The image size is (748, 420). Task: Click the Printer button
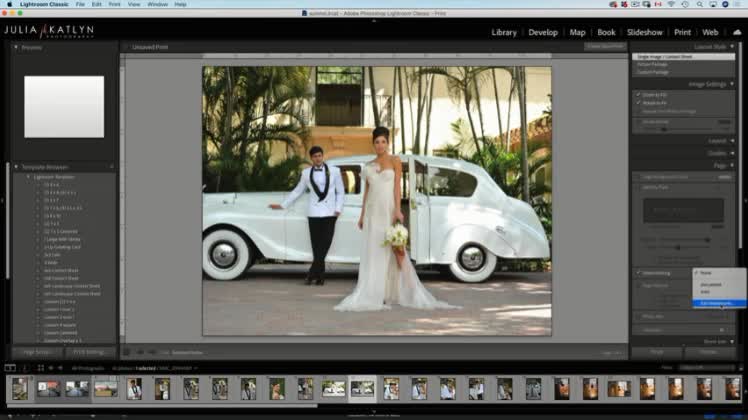click(709, 352)
